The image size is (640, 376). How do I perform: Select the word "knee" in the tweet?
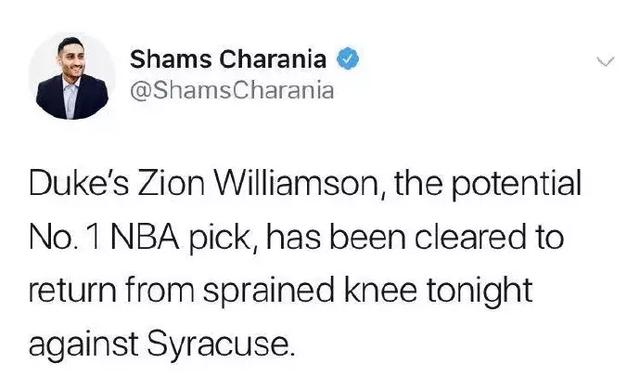pyautogui.click(x=379, y=289)
